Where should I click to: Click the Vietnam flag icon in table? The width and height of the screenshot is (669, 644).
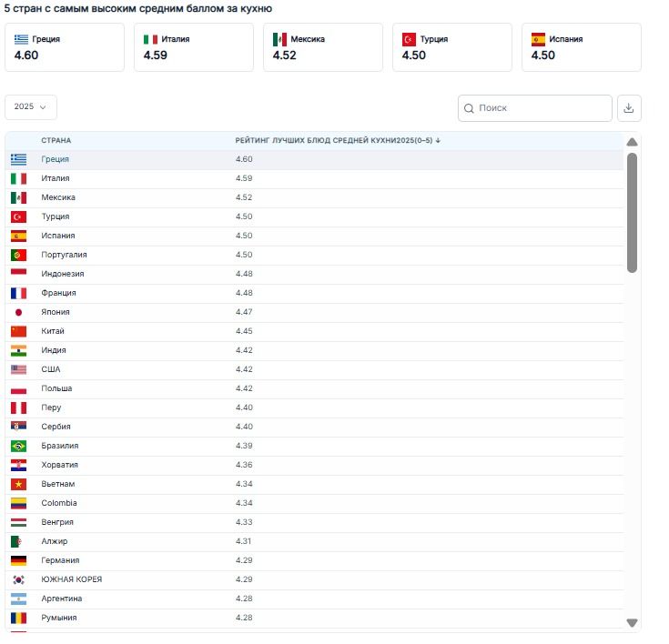[x=18, y=484]
